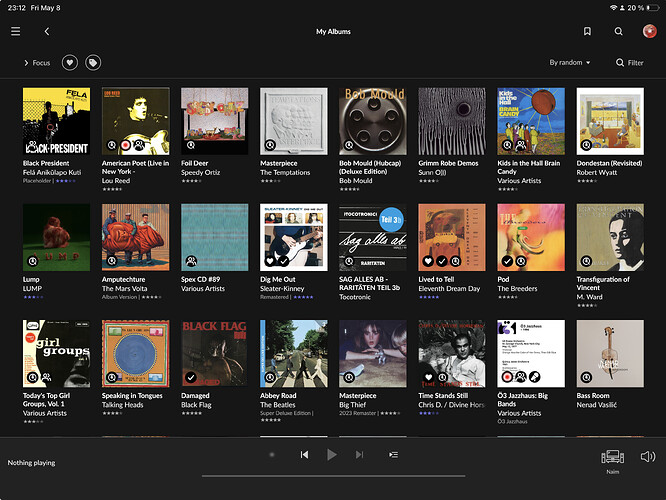
Task: Click the playback progress bar
Action: tap(333, 476)
